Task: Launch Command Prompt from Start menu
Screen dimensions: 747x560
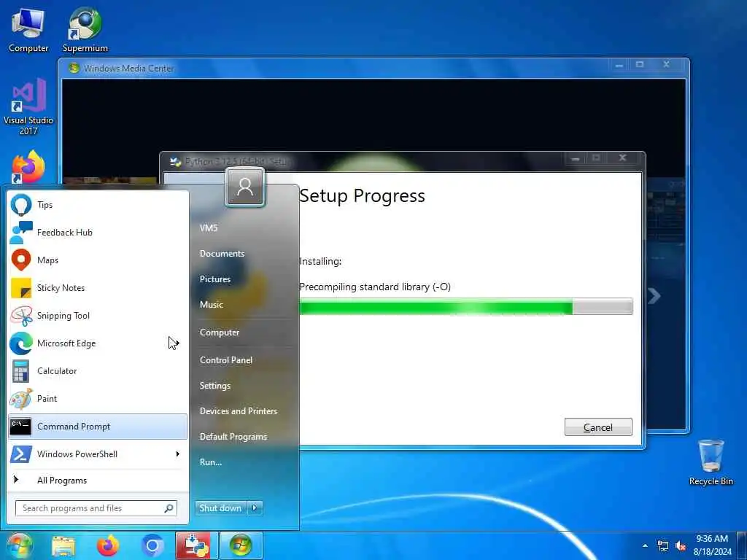Action: click(x=98, y=426)
